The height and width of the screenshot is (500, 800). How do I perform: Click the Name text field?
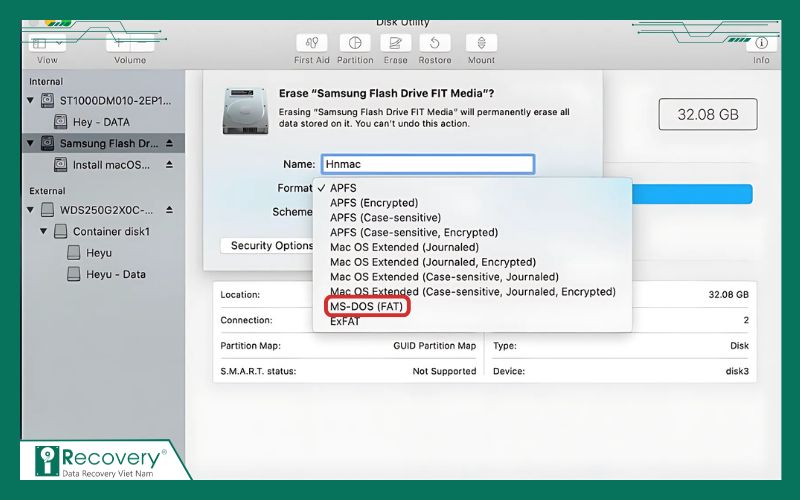427,164
